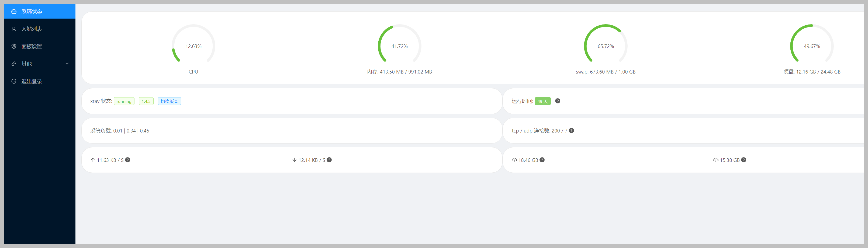Click the 系统负载: 0.01 | 0.34 | 0.45 text
The width and height of the screenshot is (868, 248).
120,131
